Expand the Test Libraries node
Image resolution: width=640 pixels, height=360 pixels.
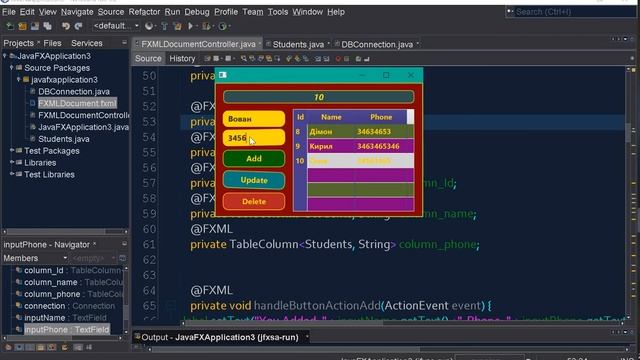tap(12, 174)
